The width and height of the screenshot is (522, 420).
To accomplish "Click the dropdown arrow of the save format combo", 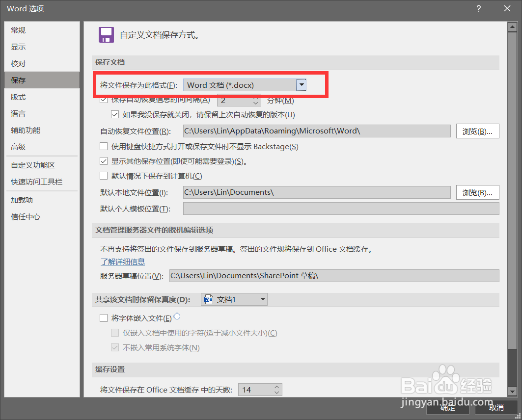I will click(x=302, y=85).
